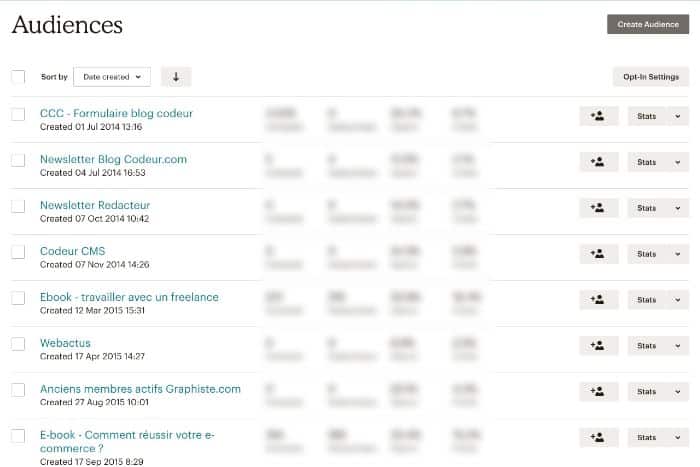The width and height of the screenshot is (700, 467).
Task: Check the box for Codeur CMS
Action: pyautogui.click(x=18, y=253)
